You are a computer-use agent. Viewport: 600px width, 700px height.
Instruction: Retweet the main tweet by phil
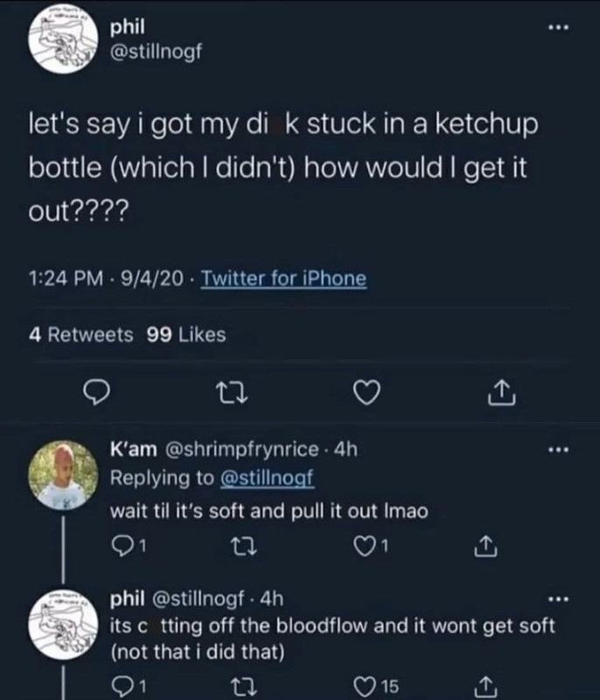pyautogui.click(x=232, y=393)
